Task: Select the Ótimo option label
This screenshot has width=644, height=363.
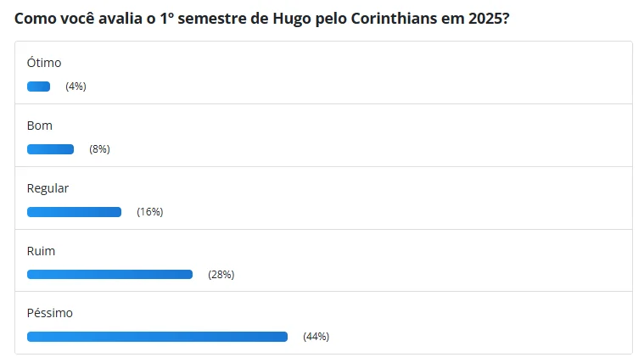Action: click(x=44, y=63)
